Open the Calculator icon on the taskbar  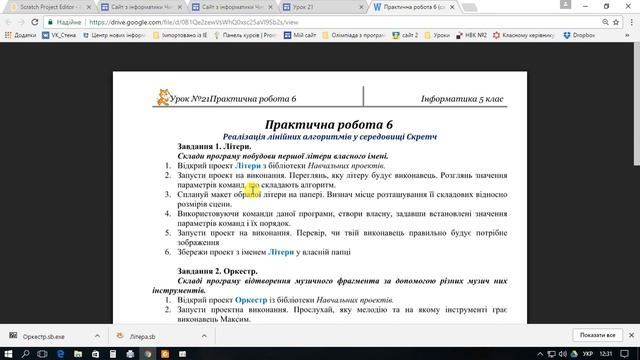113,354
